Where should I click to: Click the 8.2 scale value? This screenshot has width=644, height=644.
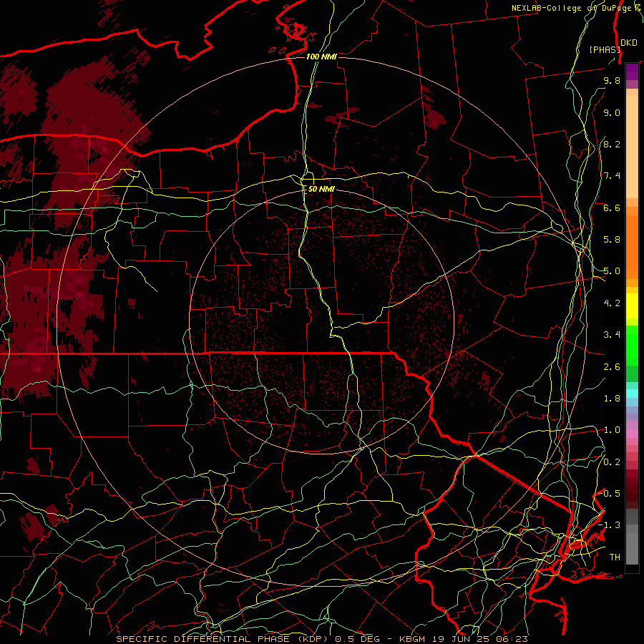(x=612, y=144)
